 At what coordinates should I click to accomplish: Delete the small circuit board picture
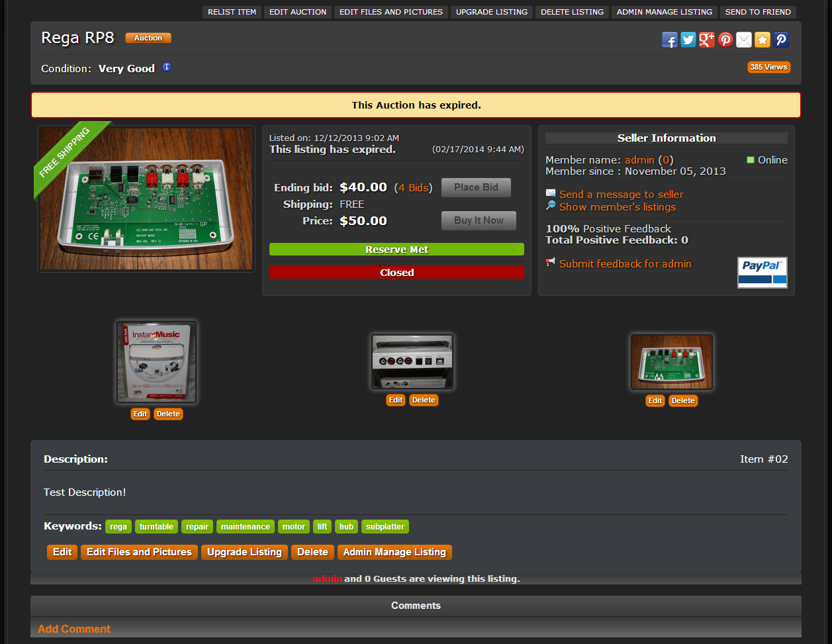click(x=683, y=400)
